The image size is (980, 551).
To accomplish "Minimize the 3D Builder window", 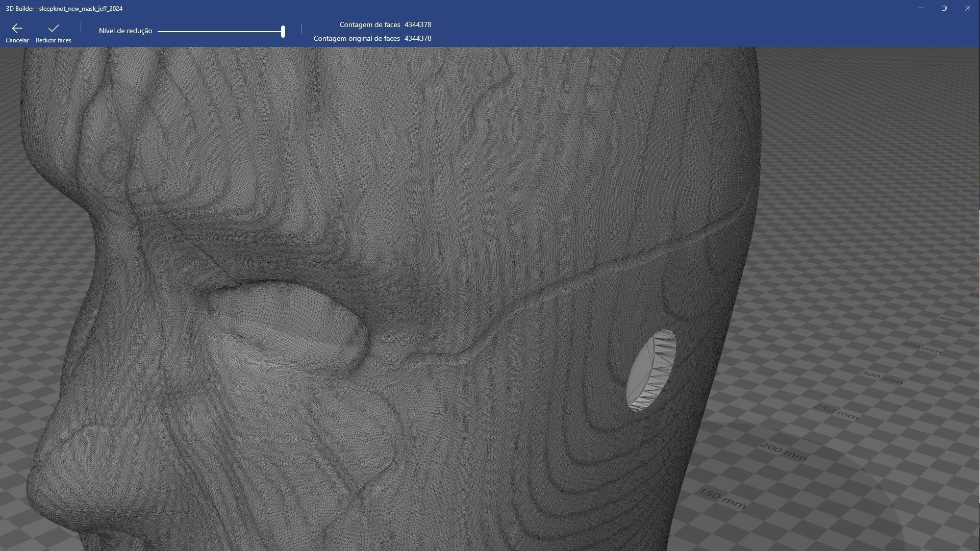I will point(920,8).
